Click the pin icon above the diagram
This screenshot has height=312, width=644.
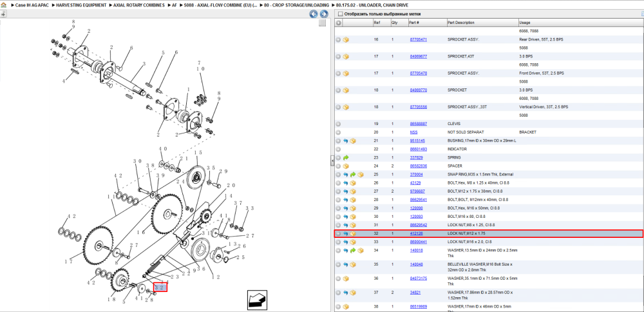(x=3, y=14)
